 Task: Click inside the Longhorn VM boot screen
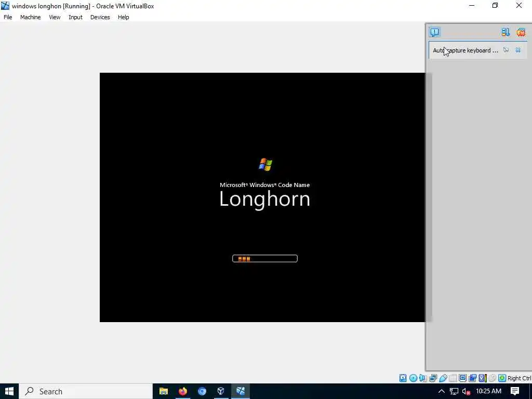(262, 197)
